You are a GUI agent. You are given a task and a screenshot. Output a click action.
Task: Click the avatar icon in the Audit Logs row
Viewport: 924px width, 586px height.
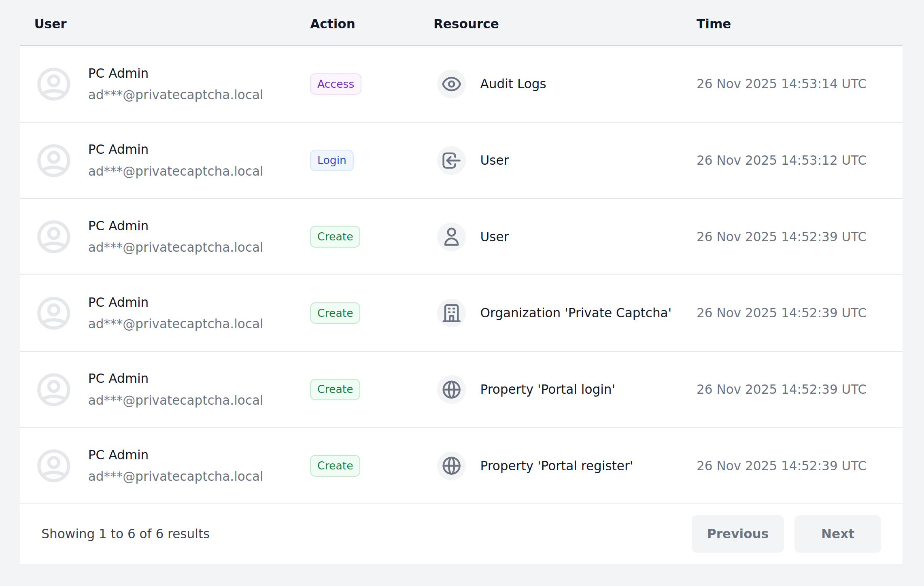click(54, 84)
